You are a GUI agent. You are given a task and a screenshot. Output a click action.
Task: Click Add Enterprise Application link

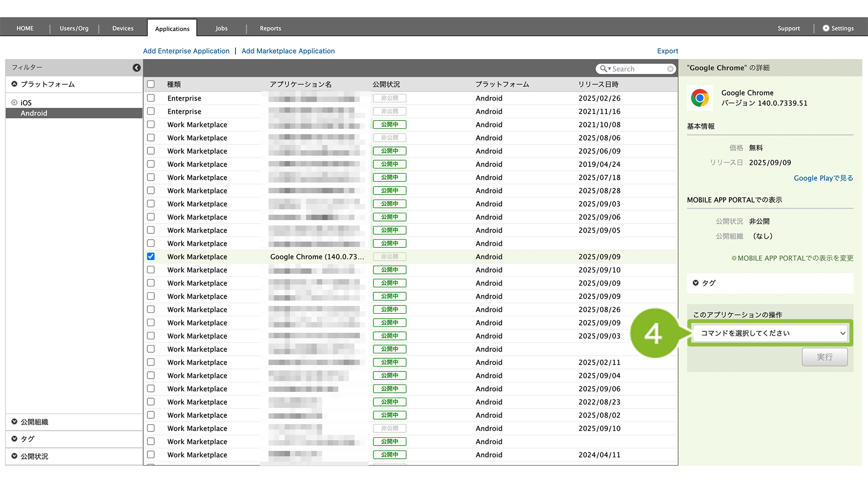click(186, 51)
